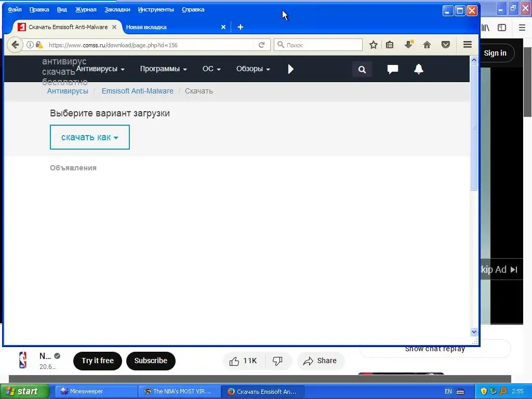This screenshot has height=399, width=532.
Task: Switch to Minesweeper in the taskbar
Action: tap(96, 392)
